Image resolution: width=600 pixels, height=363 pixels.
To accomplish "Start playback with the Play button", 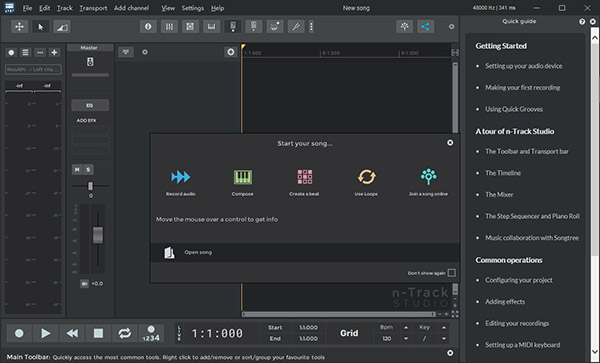I will [x=46, y=334].
